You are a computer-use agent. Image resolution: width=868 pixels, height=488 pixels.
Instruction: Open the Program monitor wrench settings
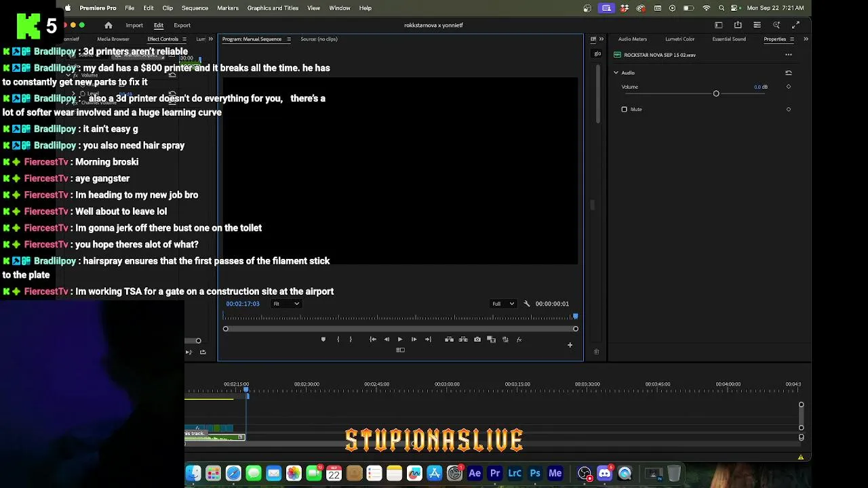527,304
